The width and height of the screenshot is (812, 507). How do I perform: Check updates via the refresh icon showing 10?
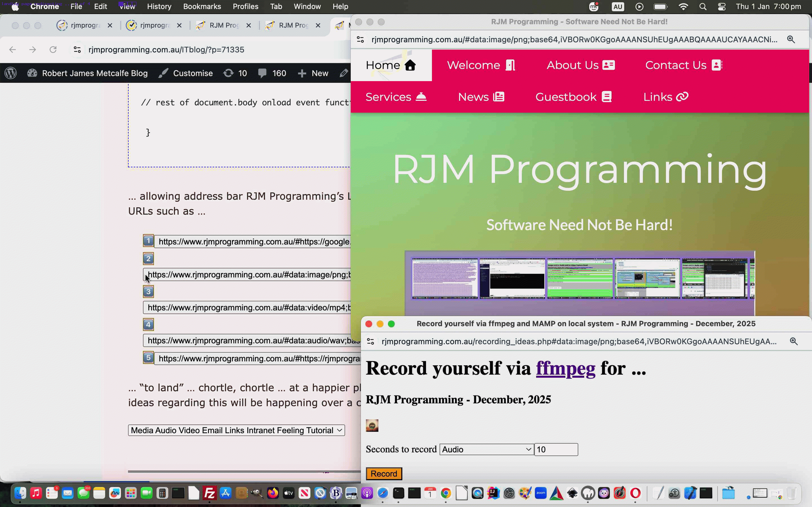pos(228,73)
